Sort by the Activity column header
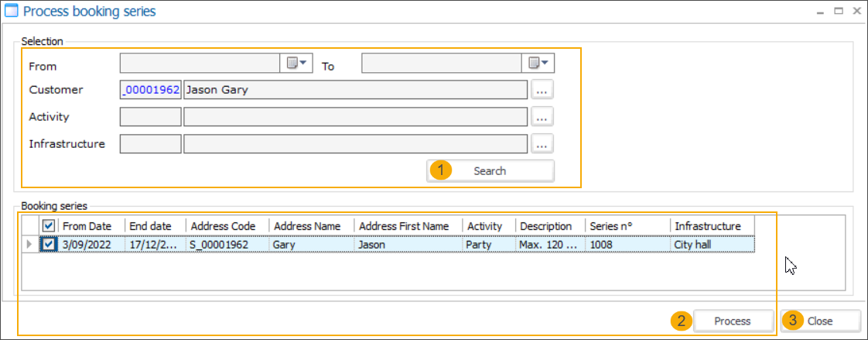868x340 pixels. point(490,226)
